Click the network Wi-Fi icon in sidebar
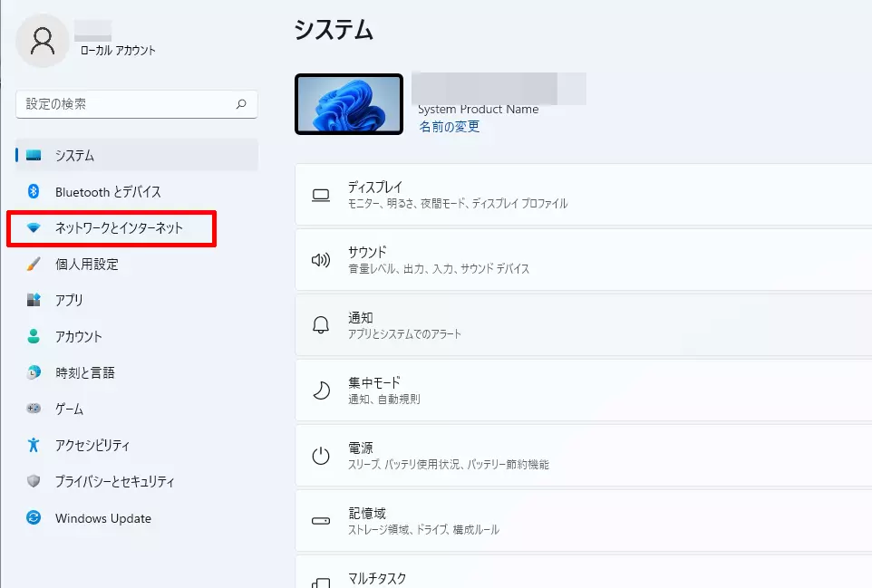Viewport: 872px width, 588px height. click(34, 228)
